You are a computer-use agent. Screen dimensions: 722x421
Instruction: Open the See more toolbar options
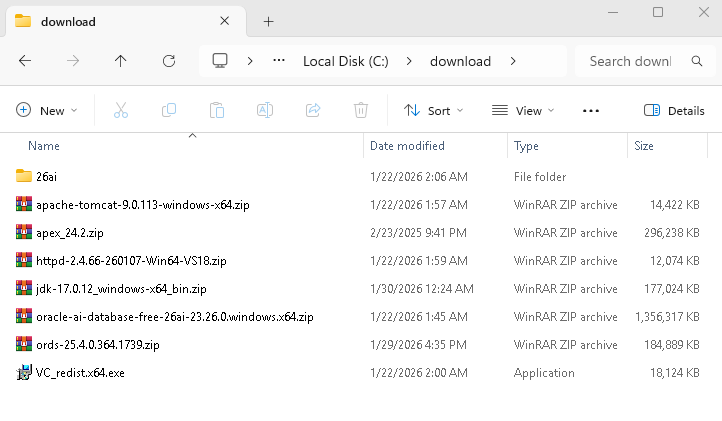[x=591, y=111]
